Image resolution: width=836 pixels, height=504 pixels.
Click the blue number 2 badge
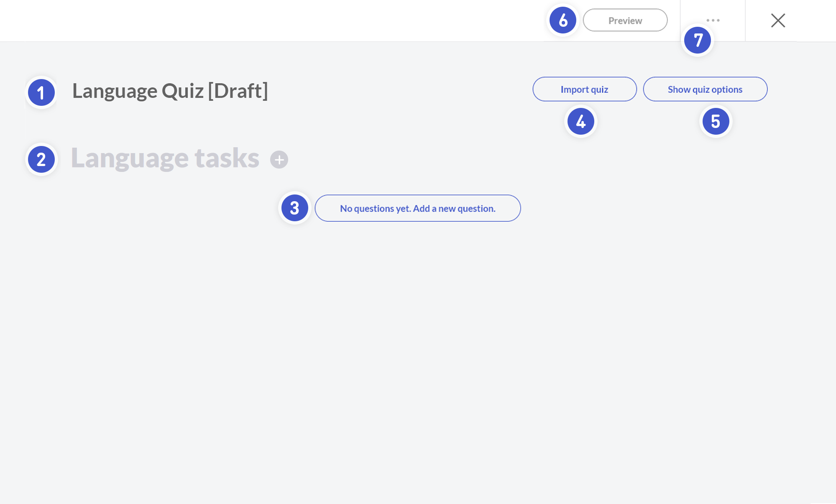tap(41, 159)
